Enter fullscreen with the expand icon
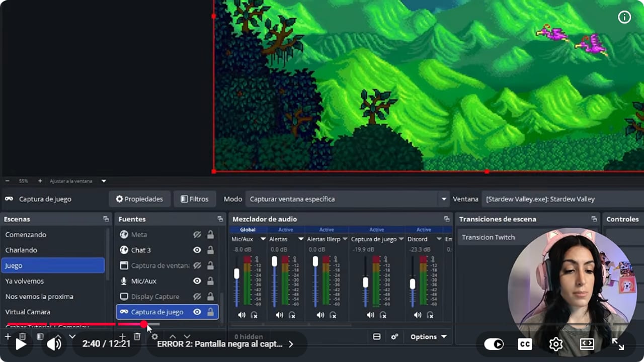 [x=618, y=344]
